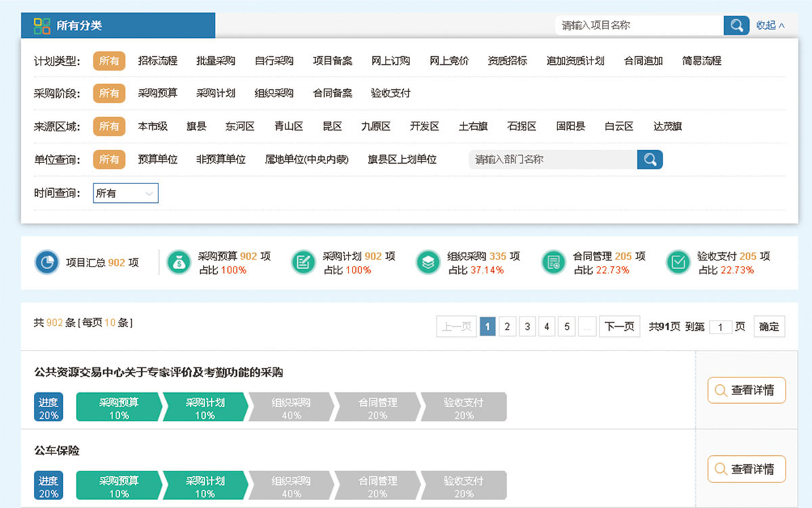Screen dimensions: 812x508
Task: Click the 采购计划 edit note icon
Action: click(304, 262)
